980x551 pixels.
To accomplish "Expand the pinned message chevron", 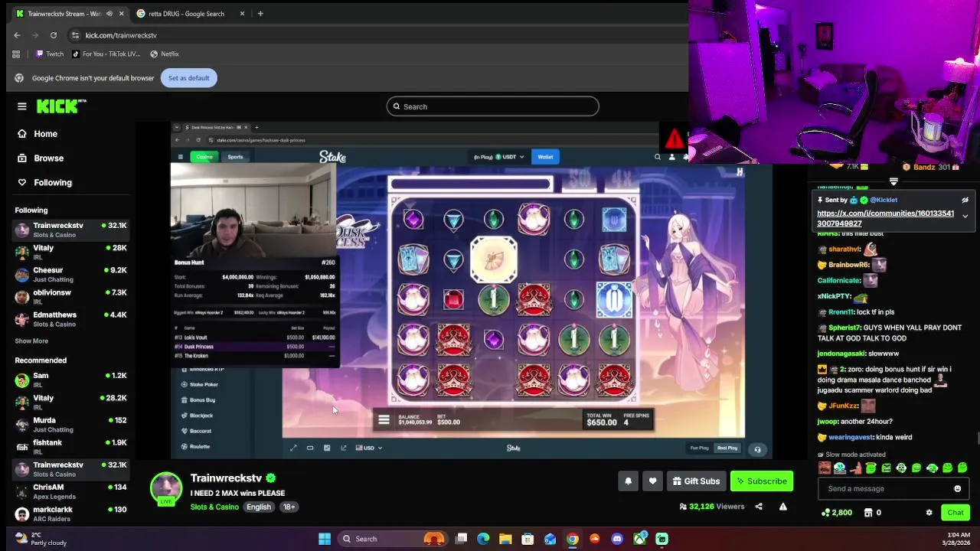I will coord(965,217).
